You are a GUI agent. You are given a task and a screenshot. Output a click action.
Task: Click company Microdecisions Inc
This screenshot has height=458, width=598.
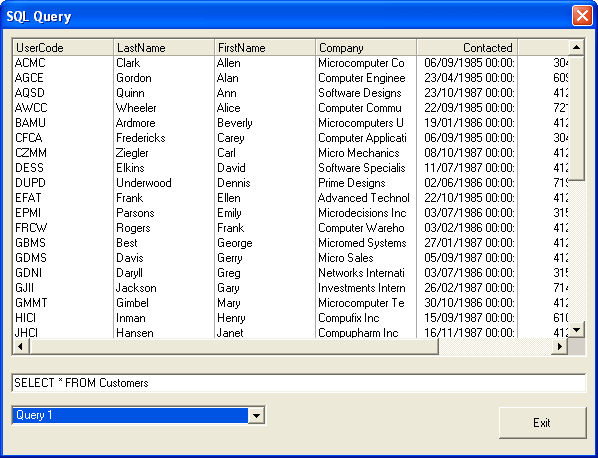[362, 213]
